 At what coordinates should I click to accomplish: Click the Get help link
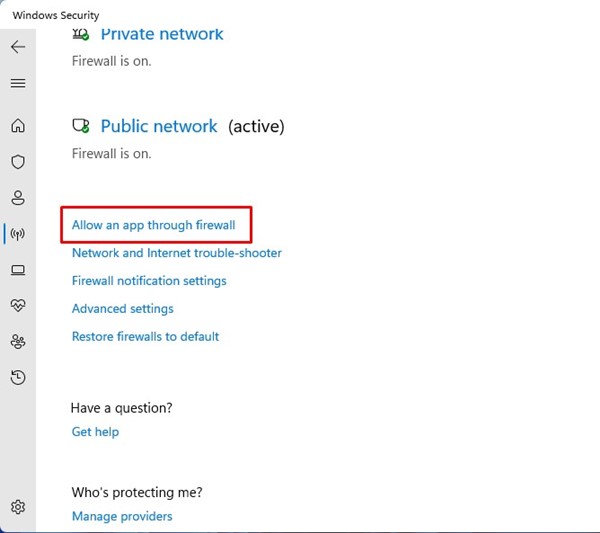point(95,432)
